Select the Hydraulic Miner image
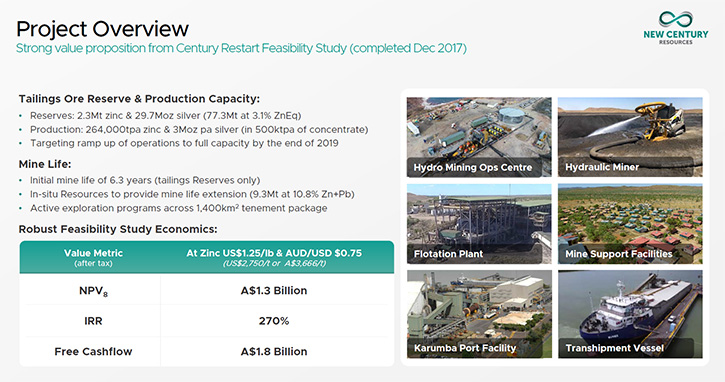The width and height of the screenshot is (725, 382). (630, 137)
